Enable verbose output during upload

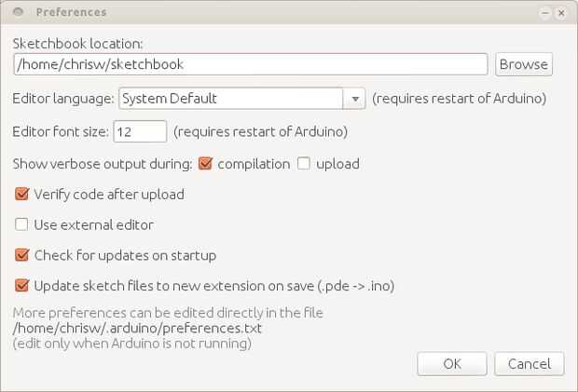tap(304, 164)
